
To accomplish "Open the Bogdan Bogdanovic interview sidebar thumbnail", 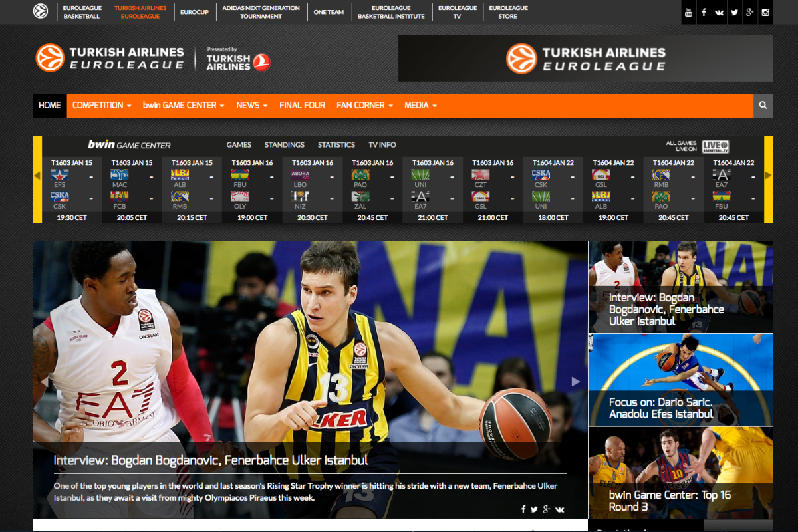I will pyautogui.click(x=680, y=287).
